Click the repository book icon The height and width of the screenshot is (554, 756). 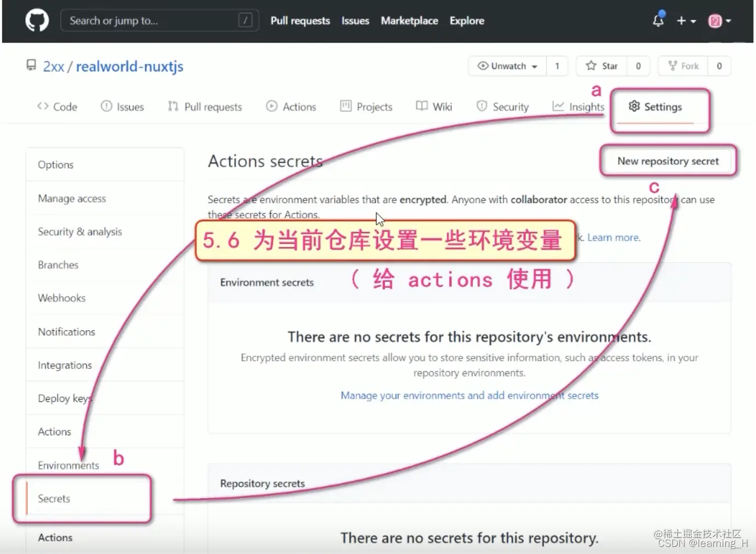pos(31,66)
